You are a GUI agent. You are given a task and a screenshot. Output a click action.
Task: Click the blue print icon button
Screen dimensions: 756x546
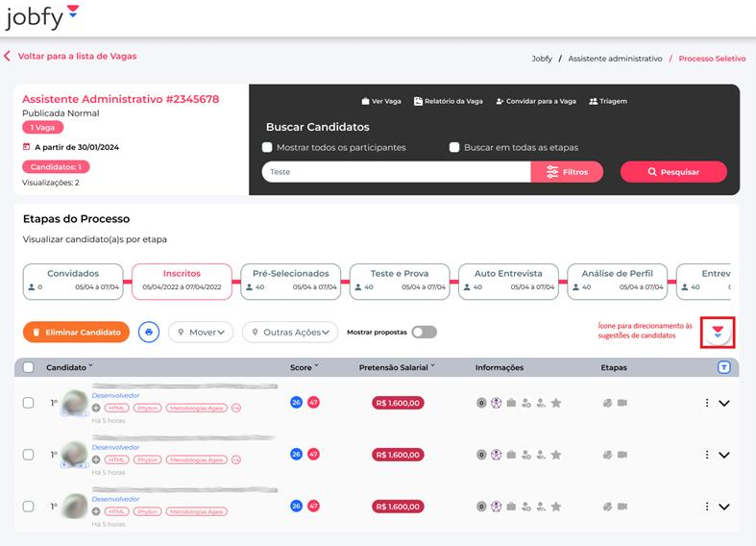tap(149, 332)
